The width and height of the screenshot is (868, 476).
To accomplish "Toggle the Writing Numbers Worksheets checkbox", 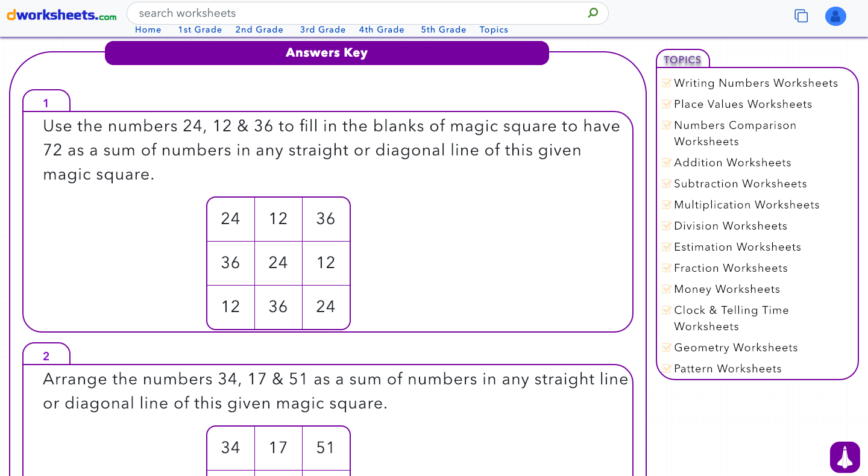I will 667,83.
